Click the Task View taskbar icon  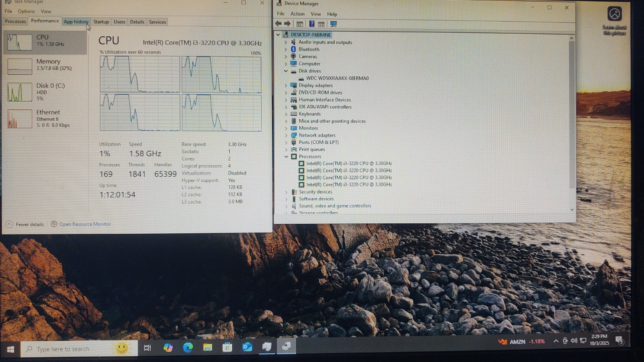pos(147,348)
